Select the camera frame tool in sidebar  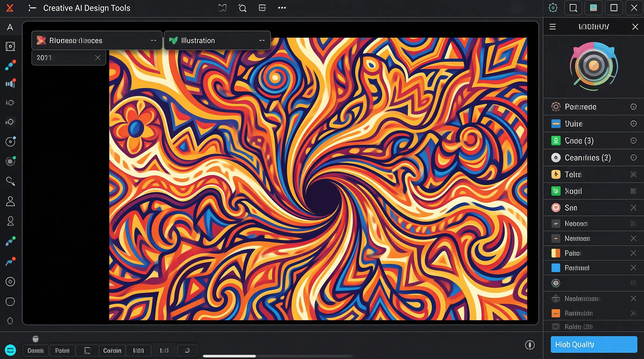(x=10, y=47)
